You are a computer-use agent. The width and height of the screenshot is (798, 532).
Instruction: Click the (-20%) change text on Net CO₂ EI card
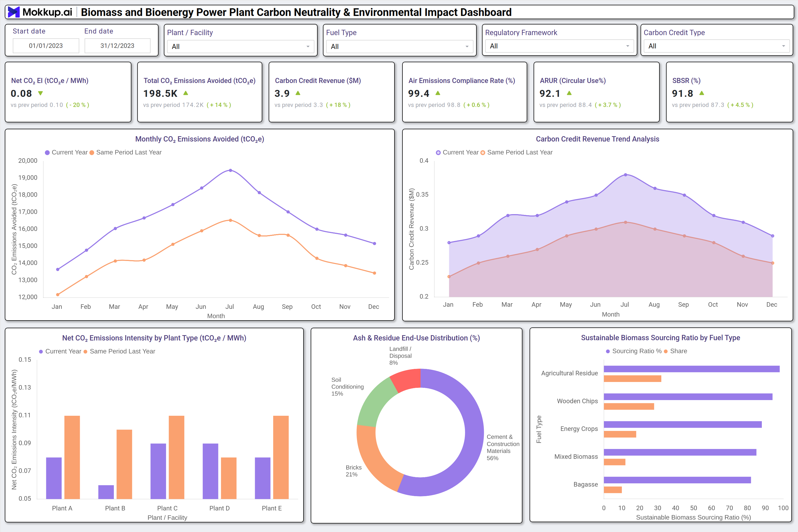(x=78, y=105)
